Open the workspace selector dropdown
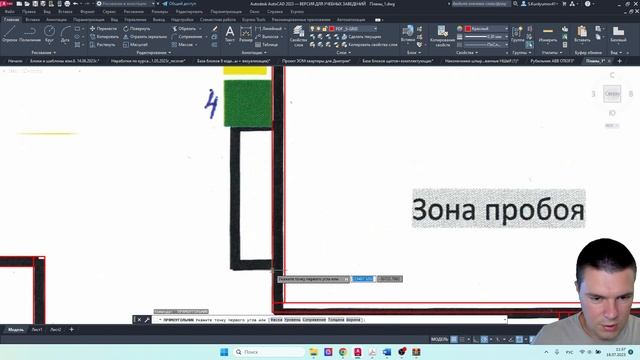 pos(127,4)
